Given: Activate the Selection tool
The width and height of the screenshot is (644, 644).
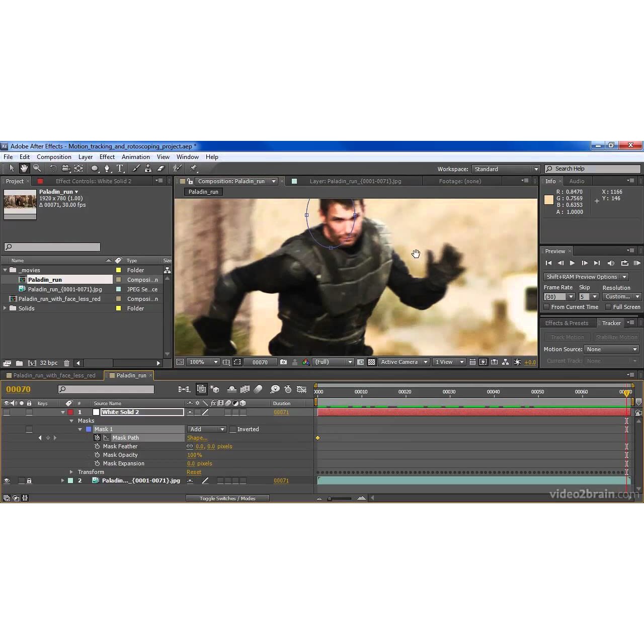Looking at the screenshot, I should point(12,169).
